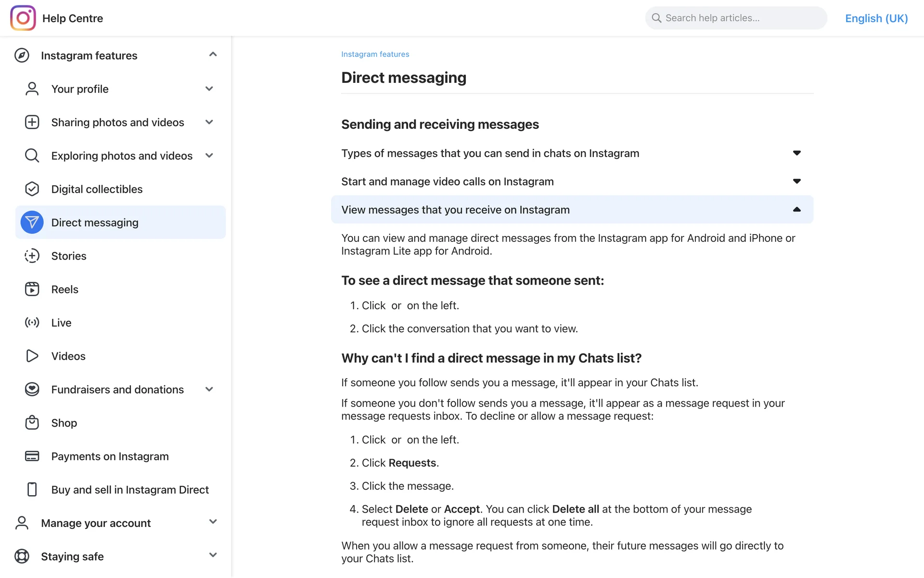The width and height of the screenshot is (924, 578).
Task: Expand Start and manage video calls
Action: coord(796,182)
